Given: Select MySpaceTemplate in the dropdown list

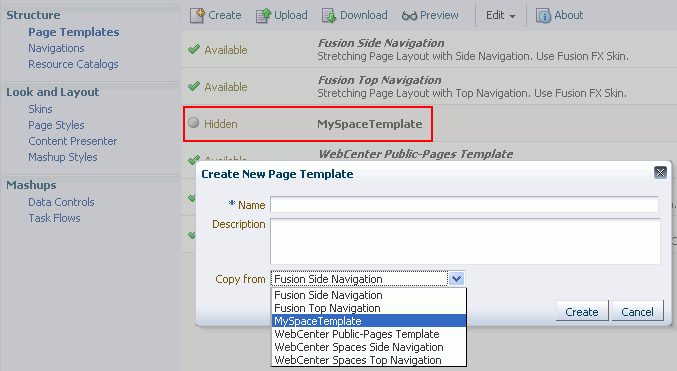Looking at the screenshot, I should coord(369,321).
